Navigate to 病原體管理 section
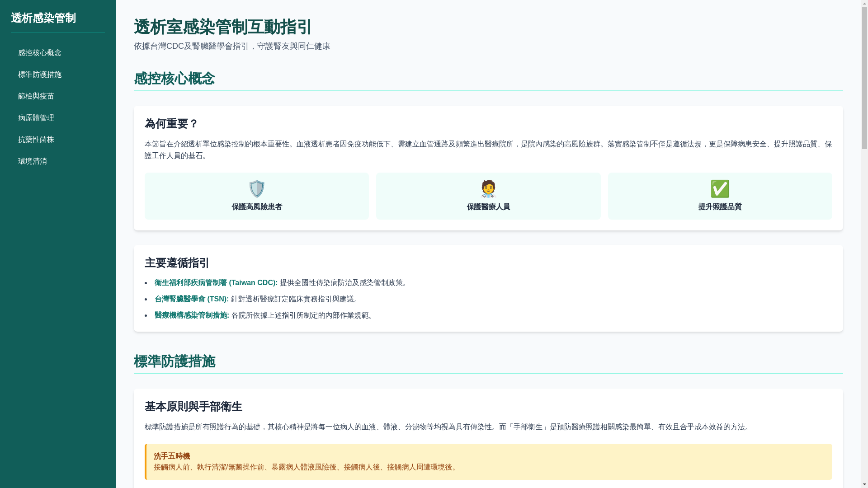The image size is (868, 488). click(x=58, y=118)
